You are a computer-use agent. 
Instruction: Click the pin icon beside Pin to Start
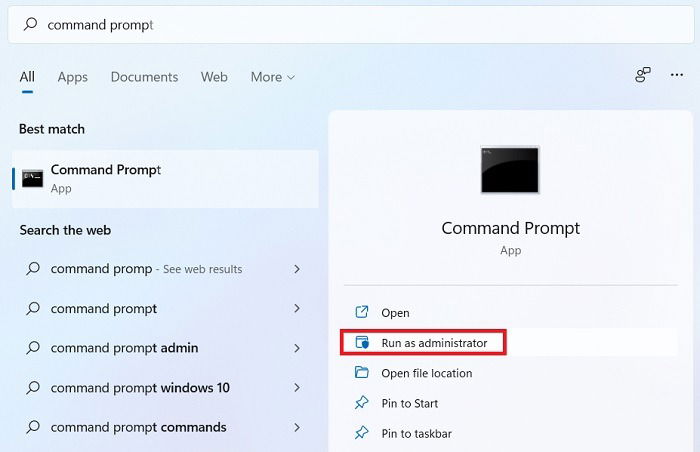point(362,403)
